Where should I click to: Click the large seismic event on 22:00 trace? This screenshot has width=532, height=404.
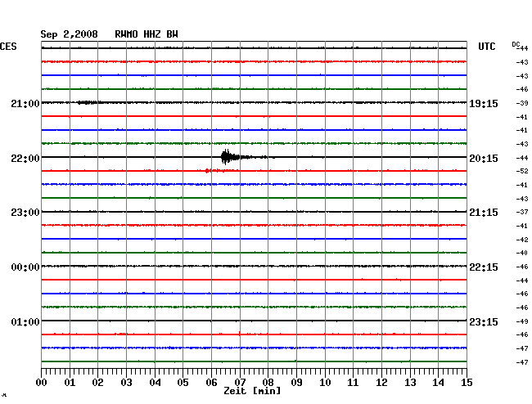(237, 157)
